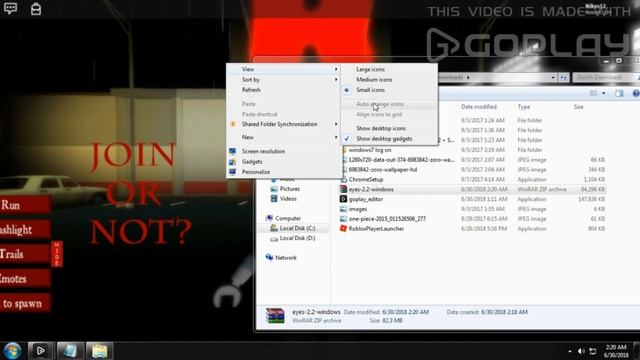Click the change your view icon
The width and height of the screenshot is (640, 360).
click(593, 93)
